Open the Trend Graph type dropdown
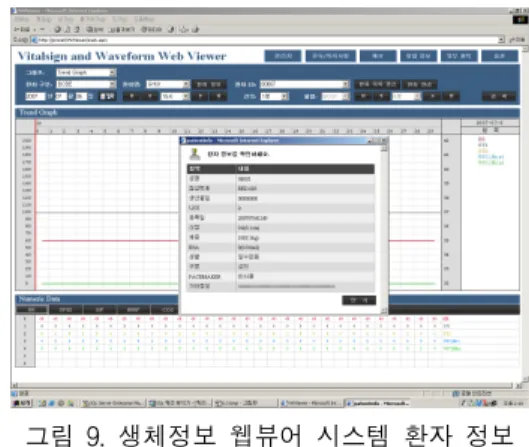Viewport: 529px width, 447px height. point(86,73)
